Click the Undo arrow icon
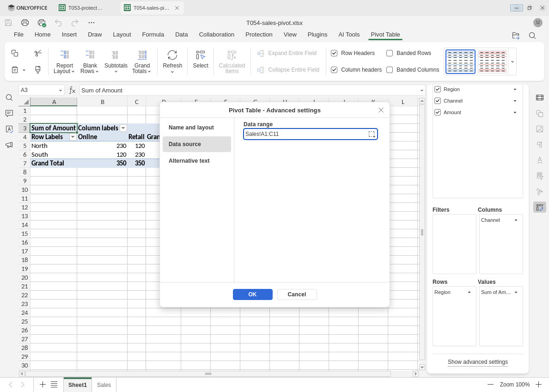This screenshot has height=392, width=549. tap(58, 23)
